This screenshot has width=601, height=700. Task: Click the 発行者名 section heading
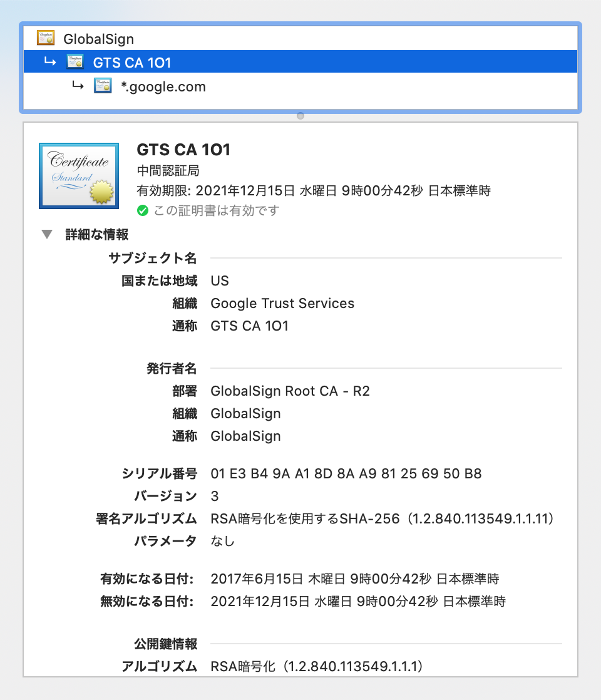pos(172,368)
